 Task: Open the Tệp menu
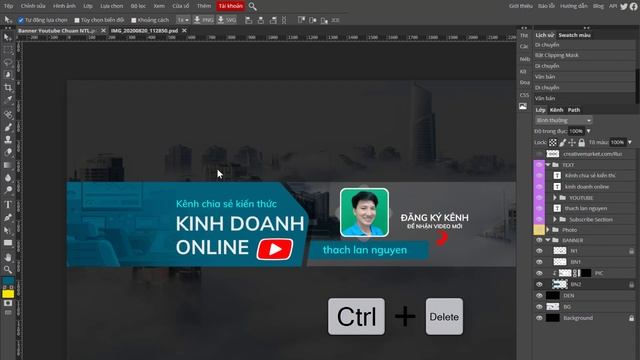pos(9,6)
